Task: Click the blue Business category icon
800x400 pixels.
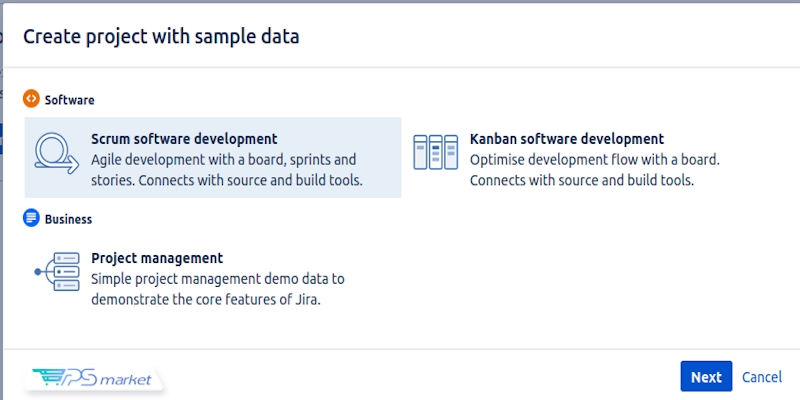Action: pyautogui.click(x=31, y=218)
